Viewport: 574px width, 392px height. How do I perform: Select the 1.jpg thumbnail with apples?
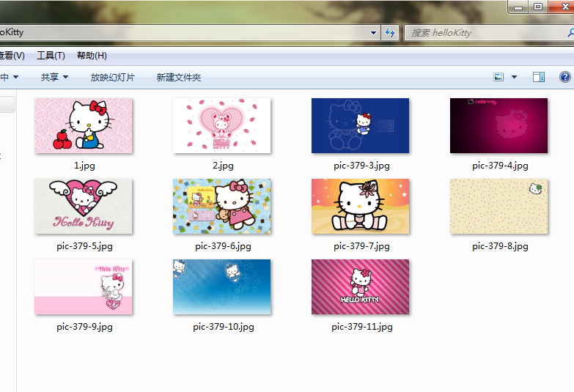pyautogui.click(x=84, y=125)
